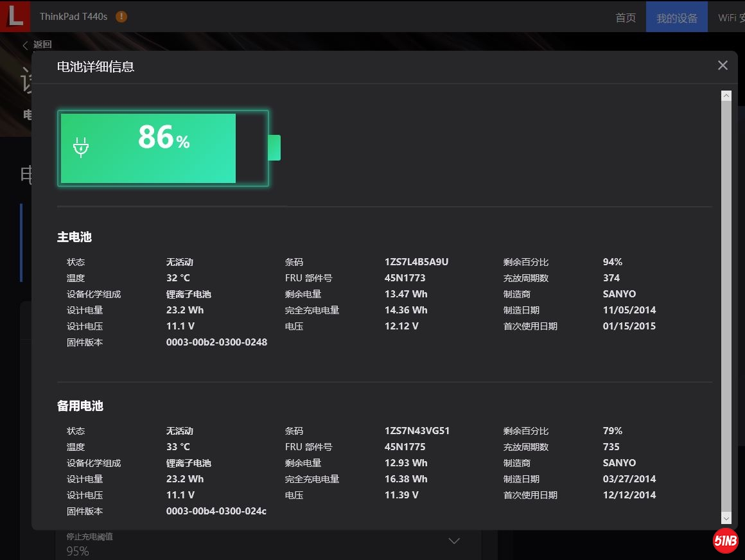Screen dimensions: 745x560
Task: Click the 51NB logo badge
Action: pyautogui.click(x=725, y=541)
